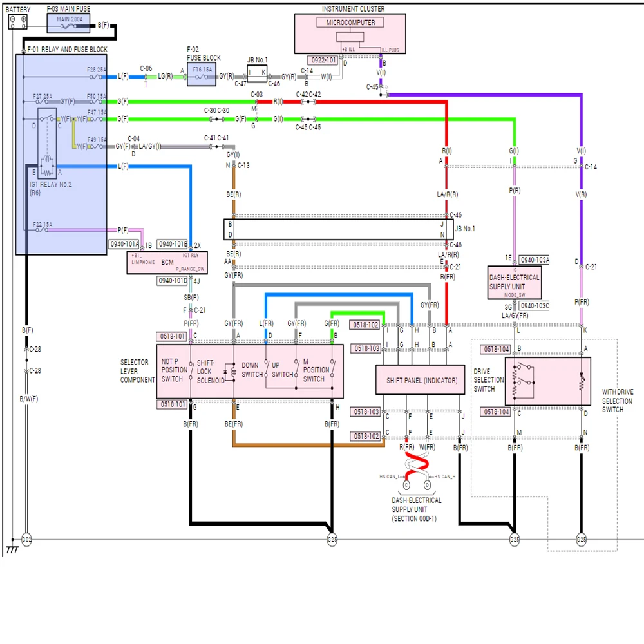The width and height of the screenshot is (644, 644).
Task: Click connector label 0940-101B
Action: pos(173,244)
